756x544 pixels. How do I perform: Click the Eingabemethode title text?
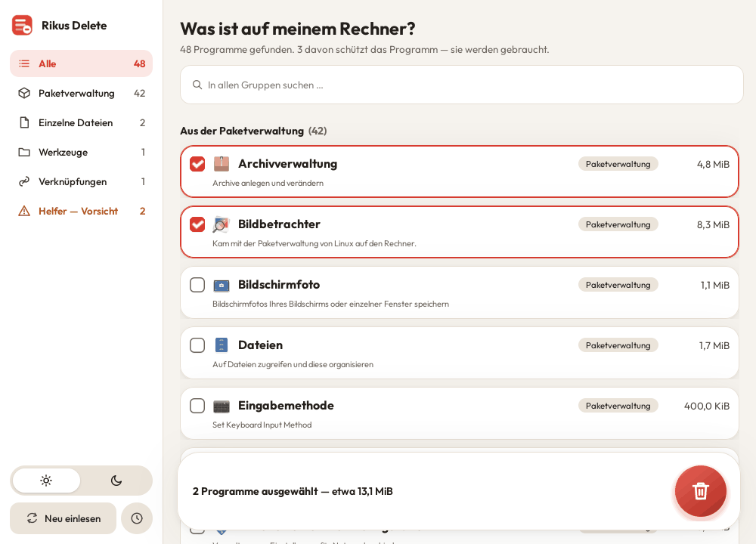tap(286, 406)
